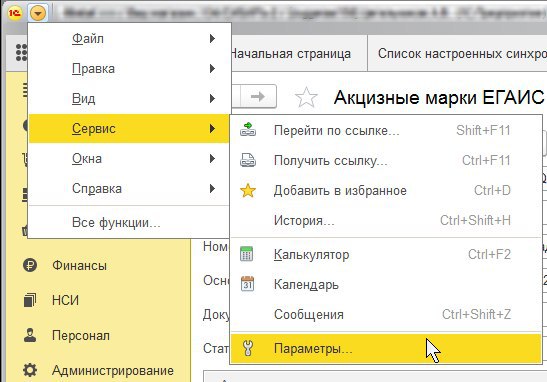
Task: Choose Перейти по ссылке... in submenu
Action: 386,131
